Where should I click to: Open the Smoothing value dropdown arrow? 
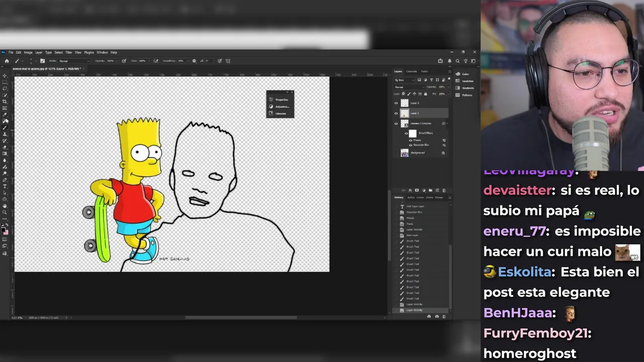pyautogui.click(x=188, y=61)
